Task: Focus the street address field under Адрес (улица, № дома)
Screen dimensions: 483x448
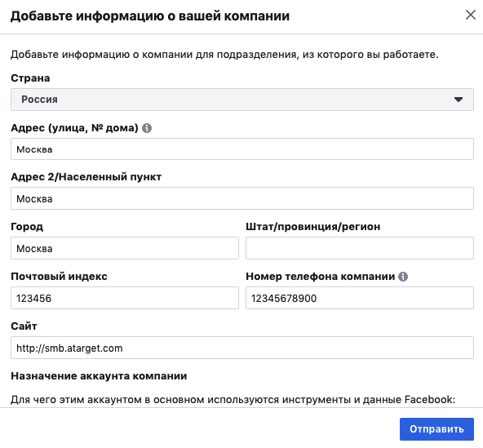Action: 242,149
